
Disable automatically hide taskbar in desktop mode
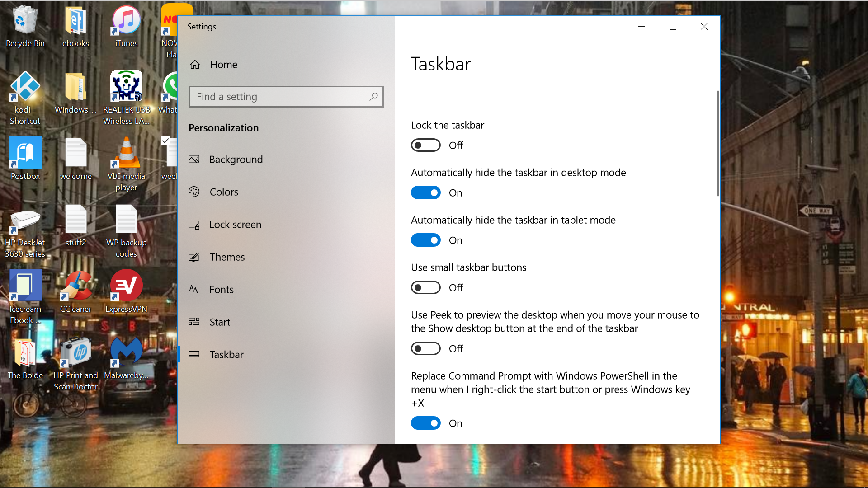click(x=425, y=192)
